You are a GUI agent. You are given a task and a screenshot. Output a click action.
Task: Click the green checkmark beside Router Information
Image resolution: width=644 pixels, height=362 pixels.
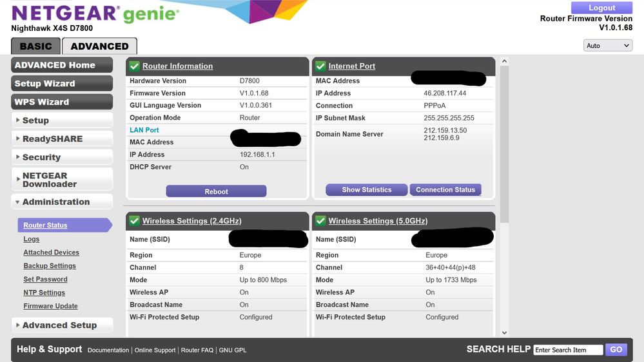click(x=134, y=66)
